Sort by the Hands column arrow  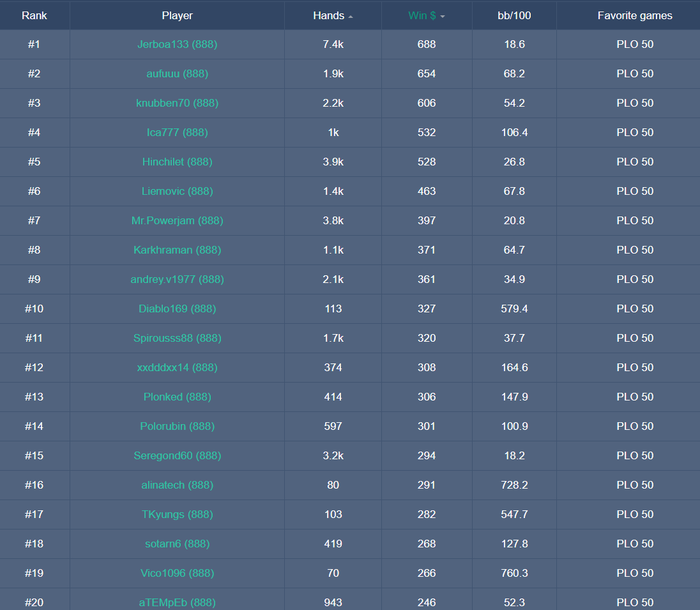pos(351,17)
